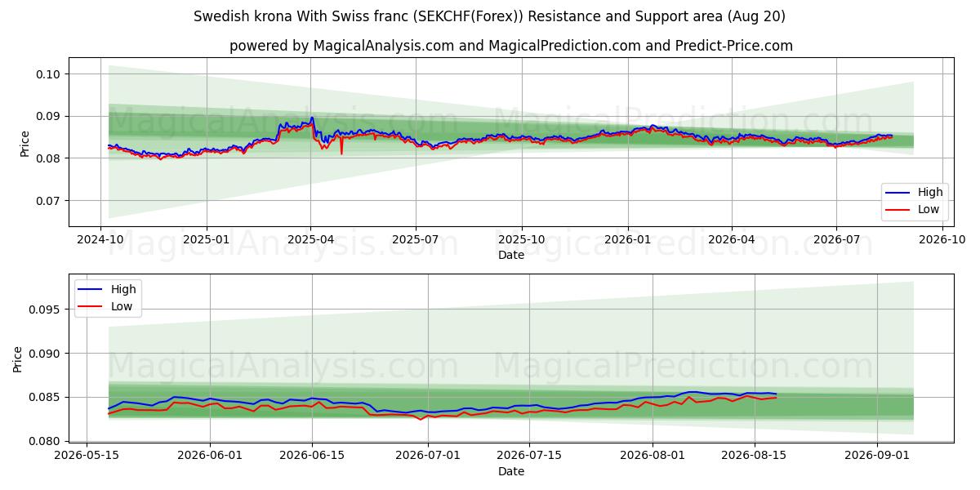Click the 2024-10 date tick label
This screenshot has height=490, width=980.
pos(100,239)
